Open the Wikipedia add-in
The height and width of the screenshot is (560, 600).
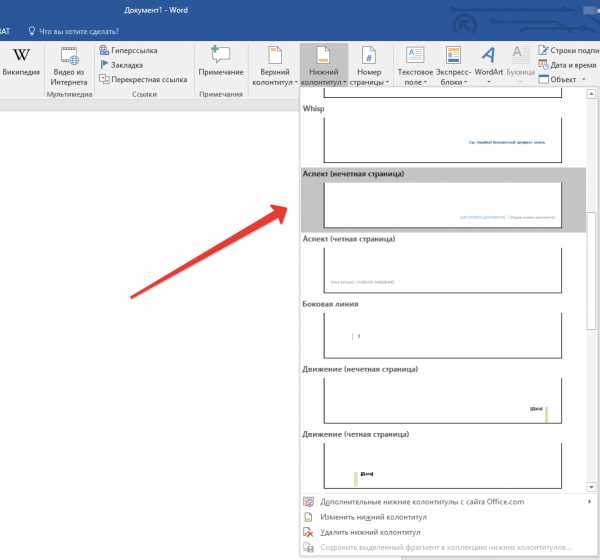21,62
